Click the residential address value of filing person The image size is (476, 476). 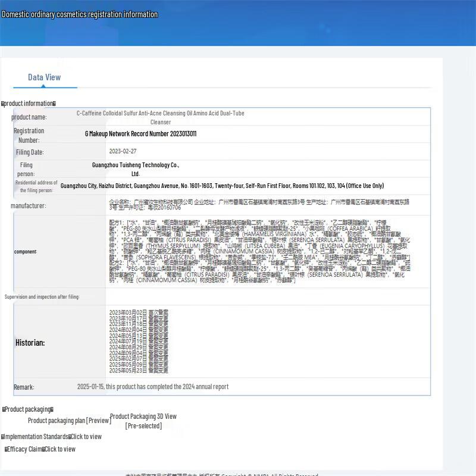(222, 186)
